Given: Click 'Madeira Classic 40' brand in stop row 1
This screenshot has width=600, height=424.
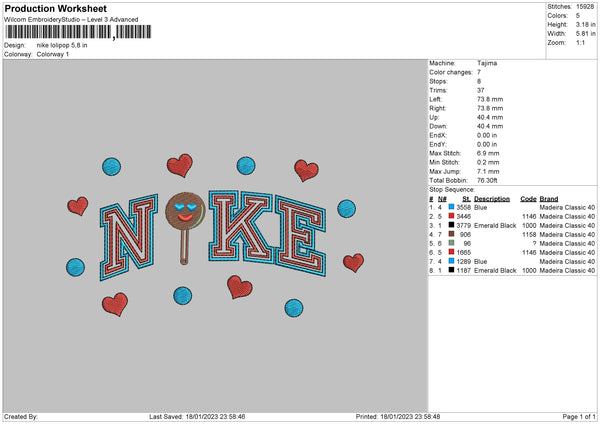Looking at the screenshot, I should tap(567, 207).
